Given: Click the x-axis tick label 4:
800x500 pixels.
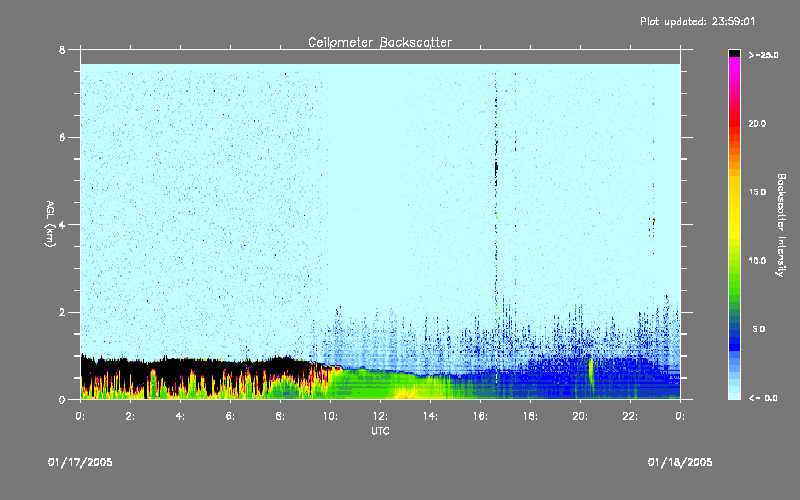Looking at the screenshot, I should pyautogui.click(x=180, y=416).
